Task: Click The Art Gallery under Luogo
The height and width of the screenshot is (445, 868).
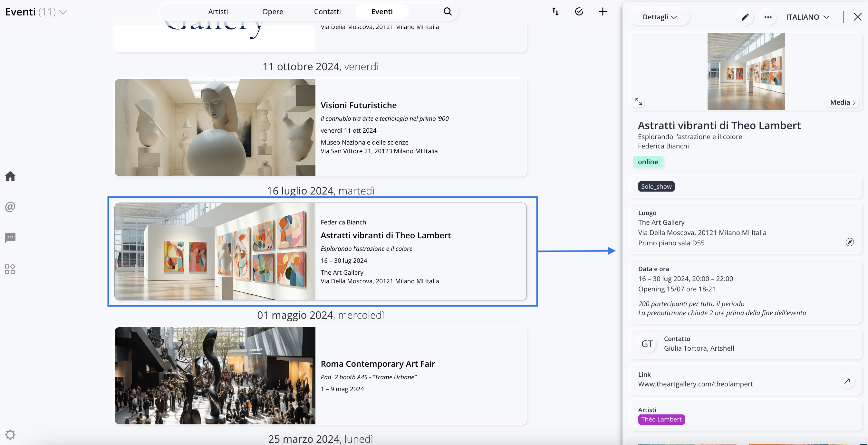Action: click(661, 222)
